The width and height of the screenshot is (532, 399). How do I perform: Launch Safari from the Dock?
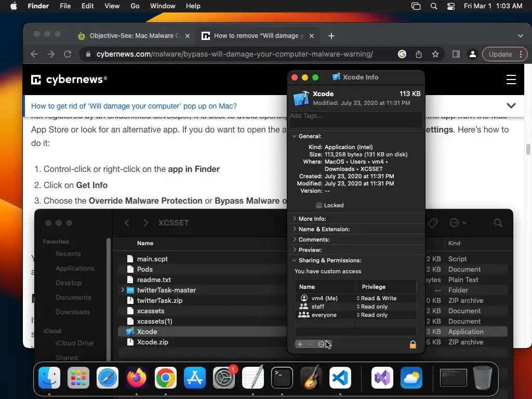pos(108,378)
